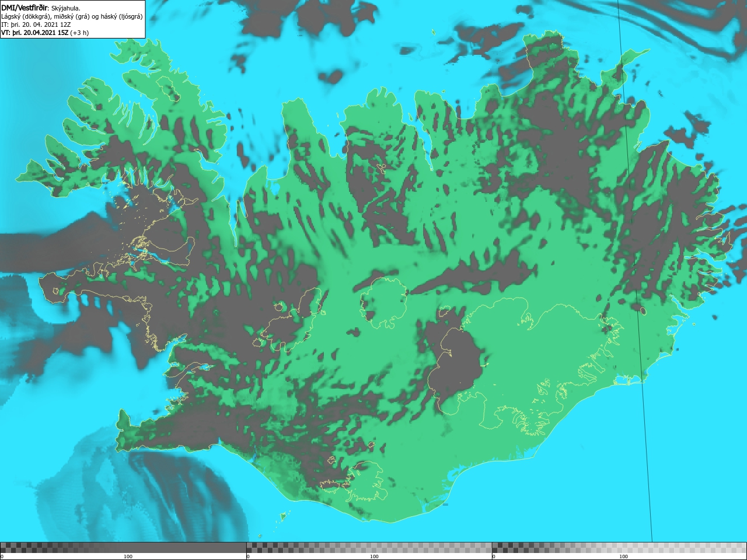Screen dimensions: 747x560
Task: Click the '100' label under the middle grey scale
Action: (x=374, y=556)
